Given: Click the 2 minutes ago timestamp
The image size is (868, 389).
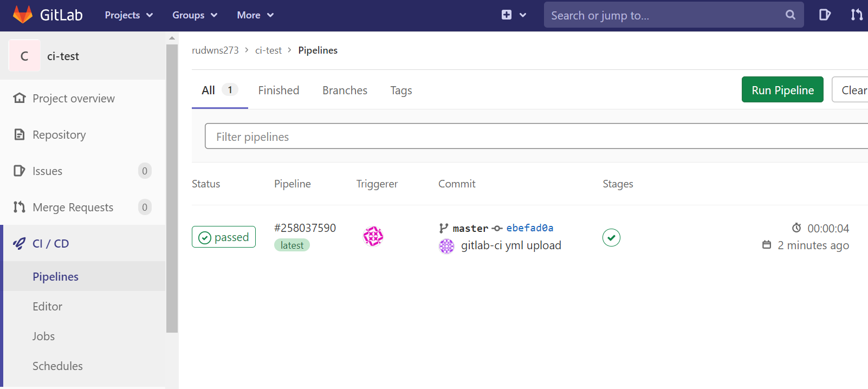Looking at the screenshot, I should (x=813, y=245).
